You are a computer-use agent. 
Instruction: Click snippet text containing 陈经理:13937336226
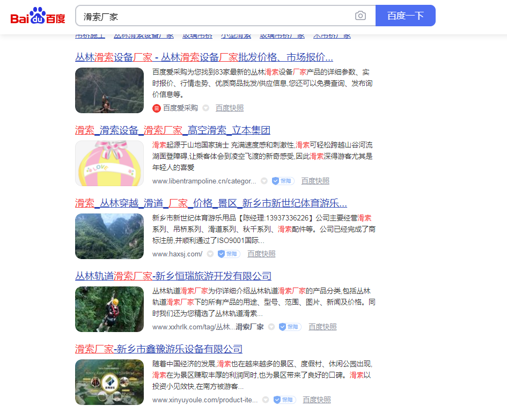tap(264, 229)
